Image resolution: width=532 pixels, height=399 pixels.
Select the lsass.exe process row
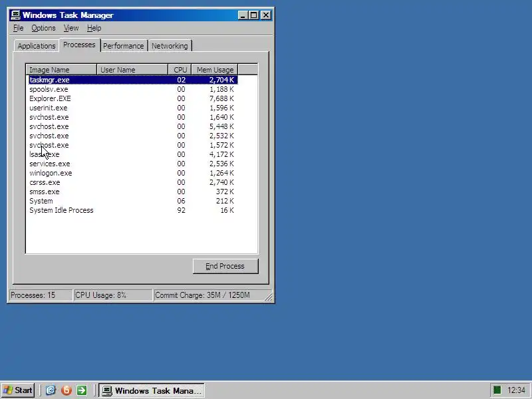coord(133,154)
